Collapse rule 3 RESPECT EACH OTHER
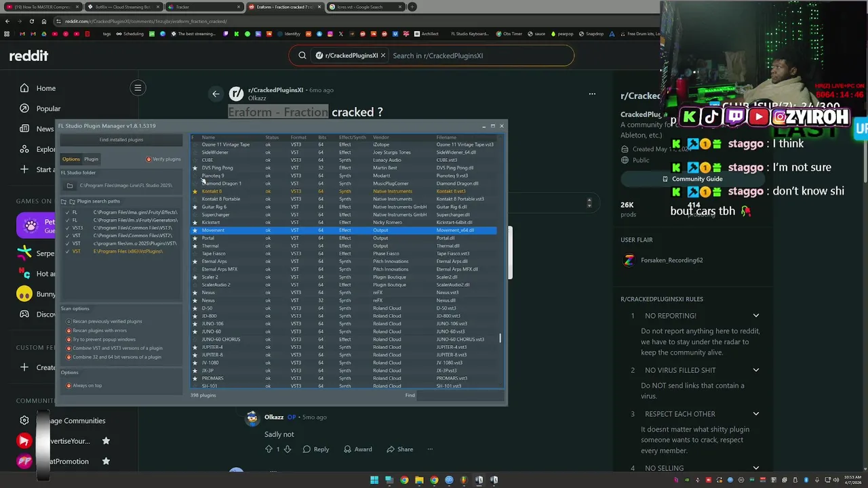Screen dimensions: 868x488 756,413
